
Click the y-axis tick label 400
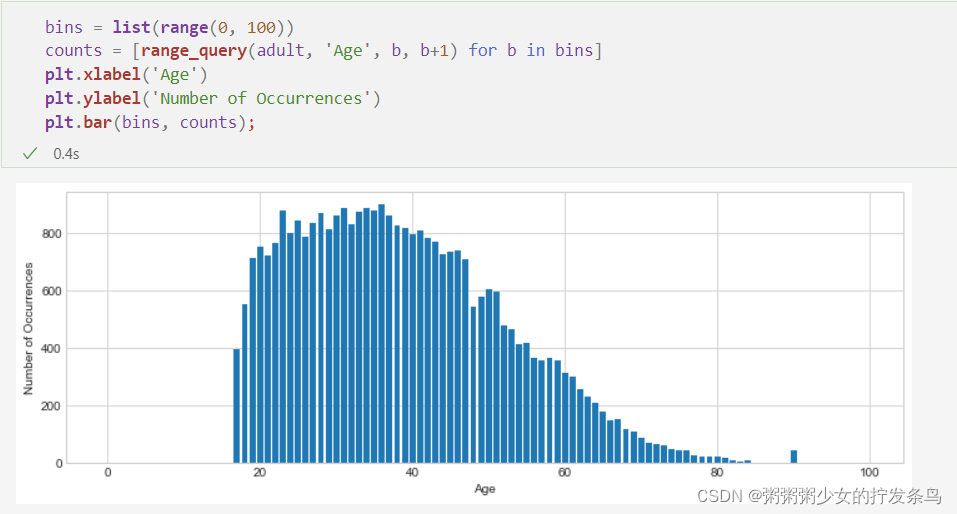51,349
